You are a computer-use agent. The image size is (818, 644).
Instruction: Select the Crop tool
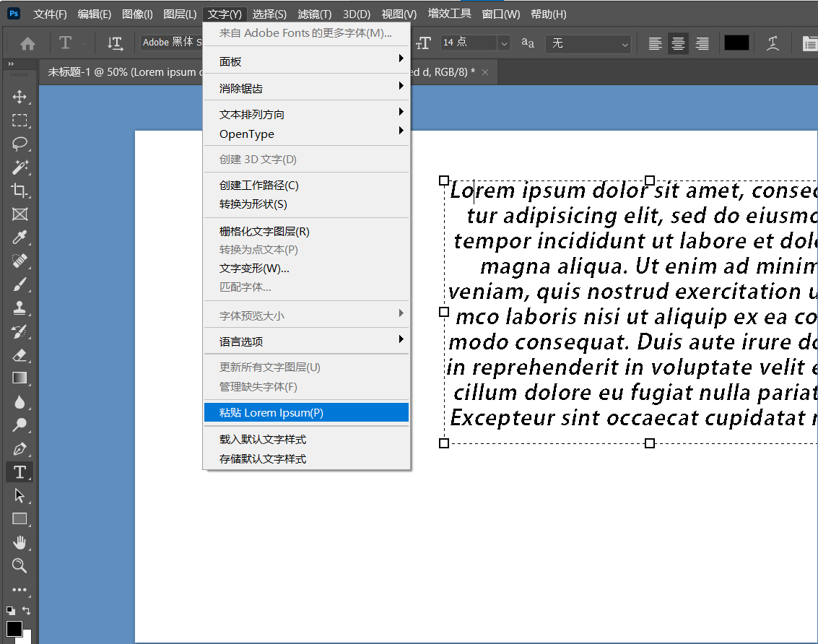19,191
